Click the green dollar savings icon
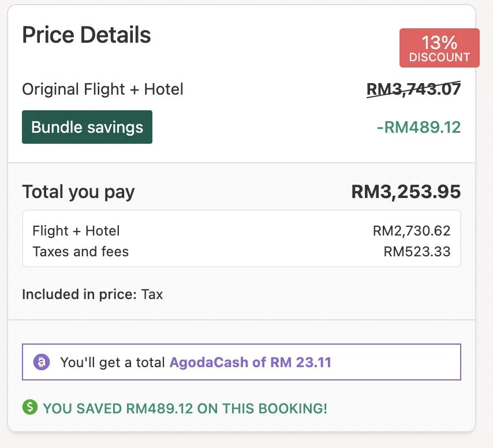 point(29,408)
